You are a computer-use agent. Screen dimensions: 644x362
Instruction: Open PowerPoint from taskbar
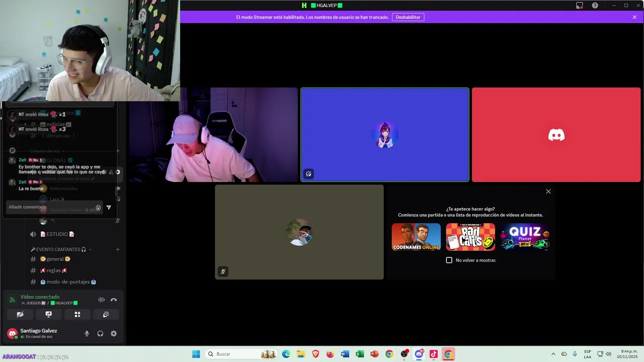tap(374, 354)
